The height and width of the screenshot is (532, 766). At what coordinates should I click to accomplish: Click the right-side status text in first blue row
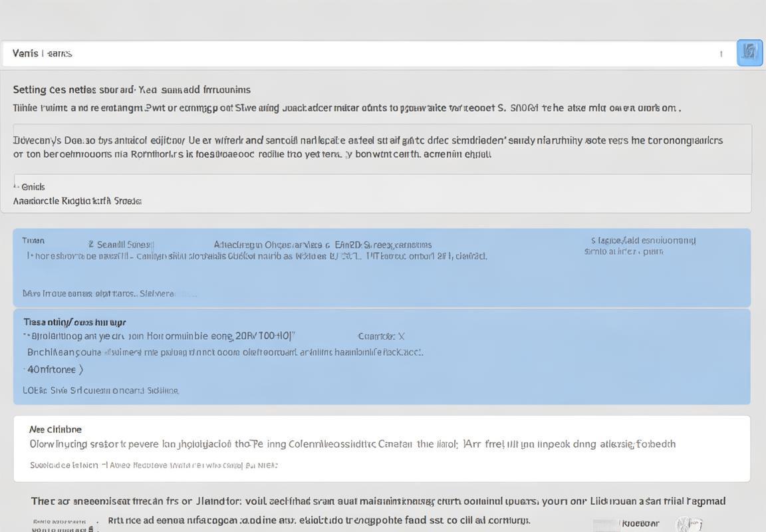click(640, 246)
